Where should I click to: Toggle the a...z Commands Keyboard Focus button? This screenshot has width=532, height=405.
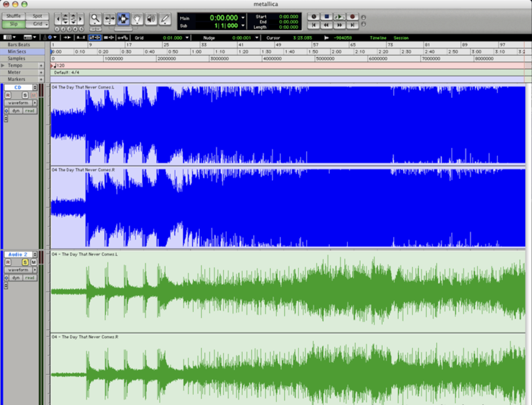[x=81, y=37]
